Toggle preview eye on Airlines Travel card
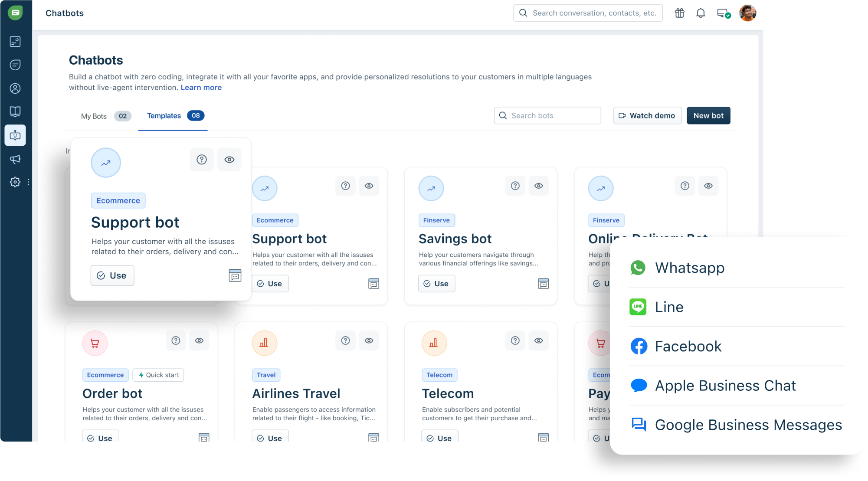868x481 pixels. click(x=369, y=340)
